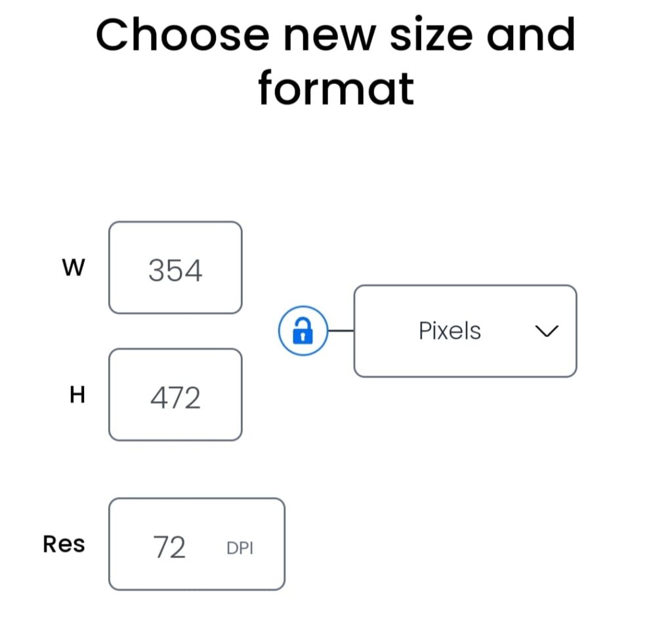Click the 354 width value
This screenshot has width=672, height=629.
pos(175,271)
